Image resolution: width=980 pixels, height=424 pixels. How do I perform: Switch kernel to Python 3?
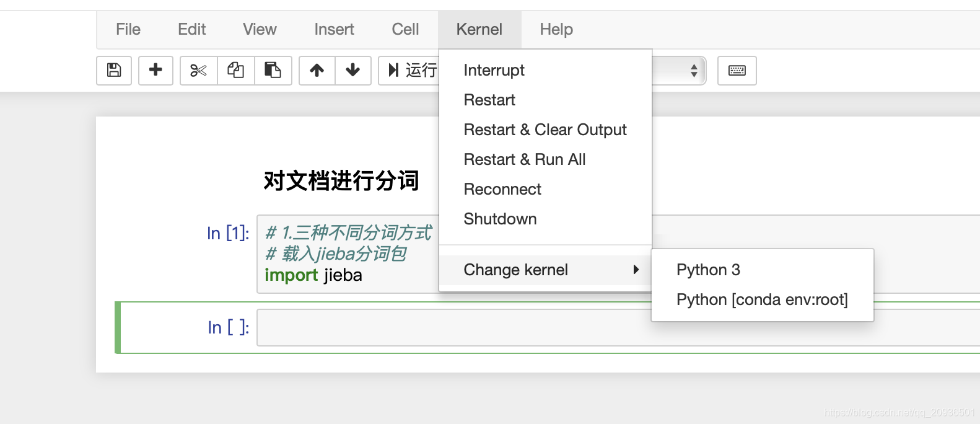(x=763, y=270)
